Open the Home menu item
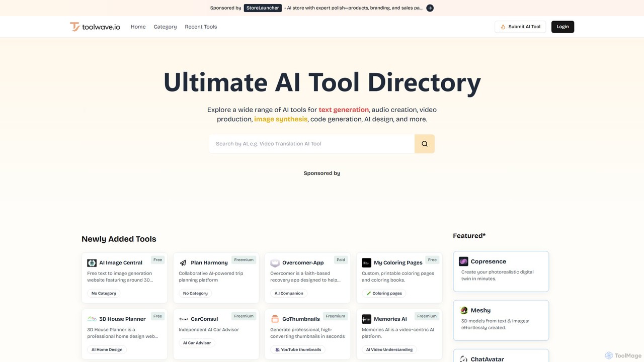644x362 pixels. (x=138, y=27)
